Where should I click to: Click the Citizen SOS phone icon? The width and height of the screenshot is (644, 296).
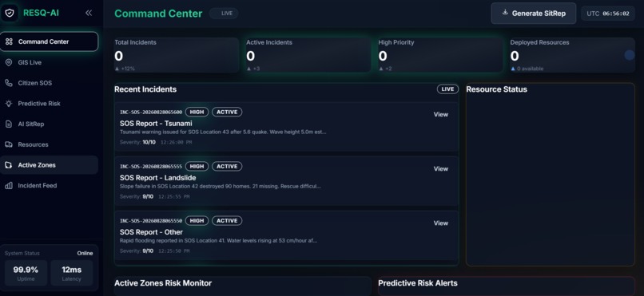[9, 83]
